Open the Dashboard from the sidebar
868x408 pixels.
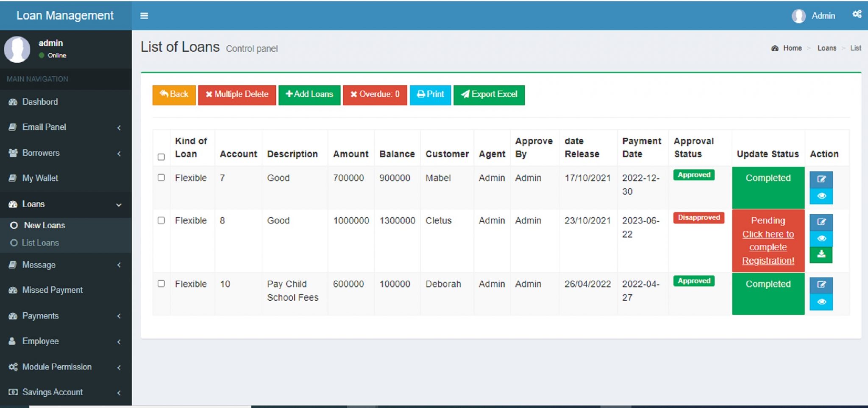(x=40, y=102)
